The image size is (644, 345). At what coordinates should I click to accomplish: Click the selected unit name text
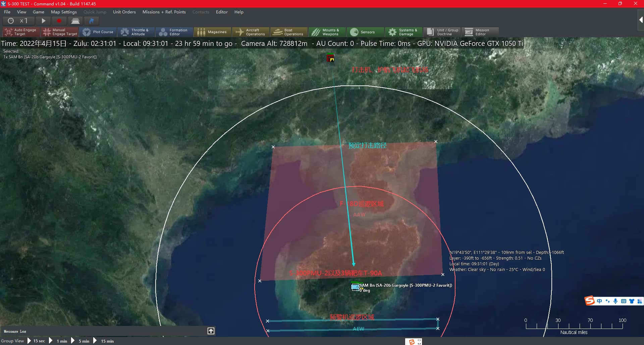click(50, 57)
